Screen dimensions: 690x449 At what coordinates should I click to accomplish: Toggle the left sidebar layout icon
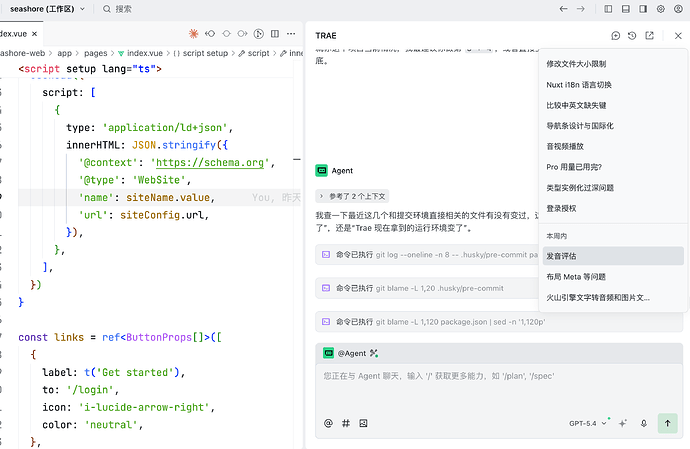coord(608,9)
